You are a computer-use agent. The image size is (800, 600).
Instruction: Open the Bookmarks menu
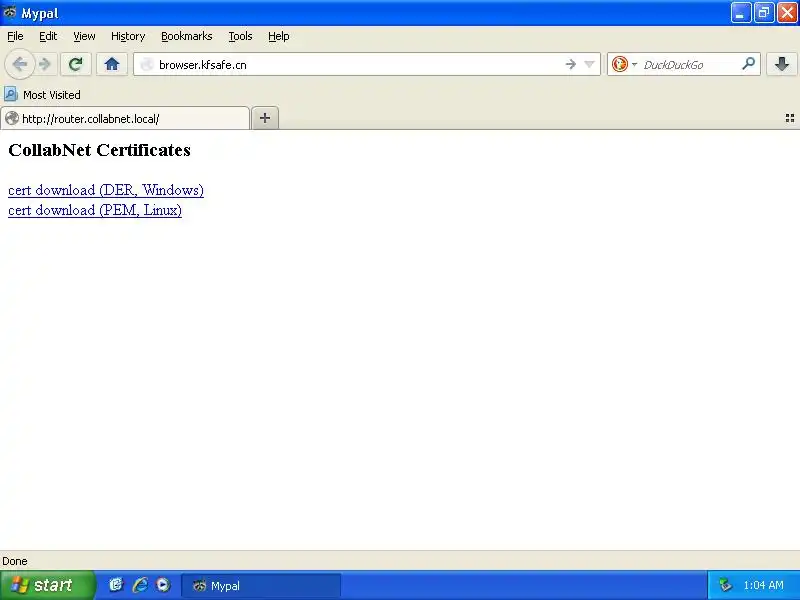tap(187, 36)
